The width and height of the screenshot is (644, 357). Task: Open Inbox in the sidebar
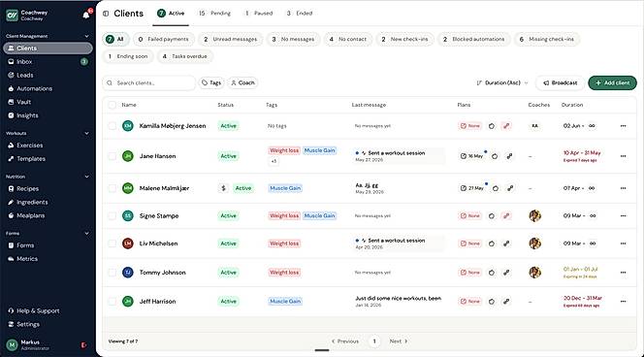click(48, 62)
